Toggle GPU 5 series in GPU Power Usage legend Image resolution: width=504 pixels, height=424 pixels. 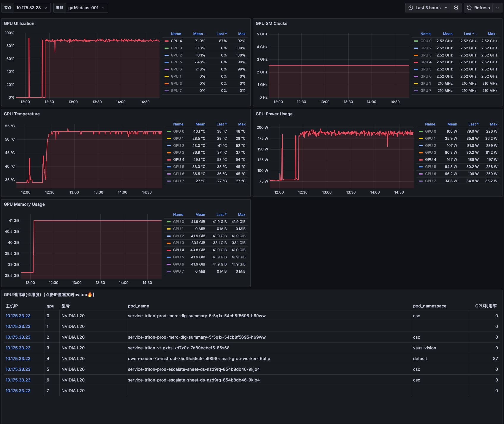(431, 167)
